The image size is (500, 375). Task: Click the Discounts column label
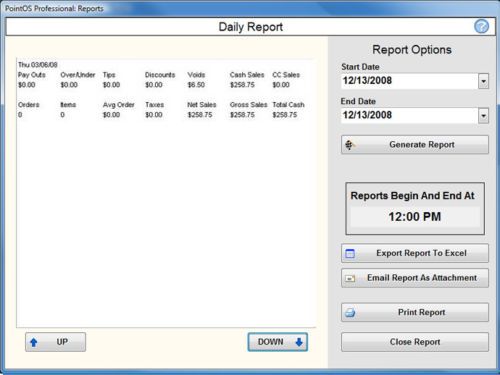[160, 75]
